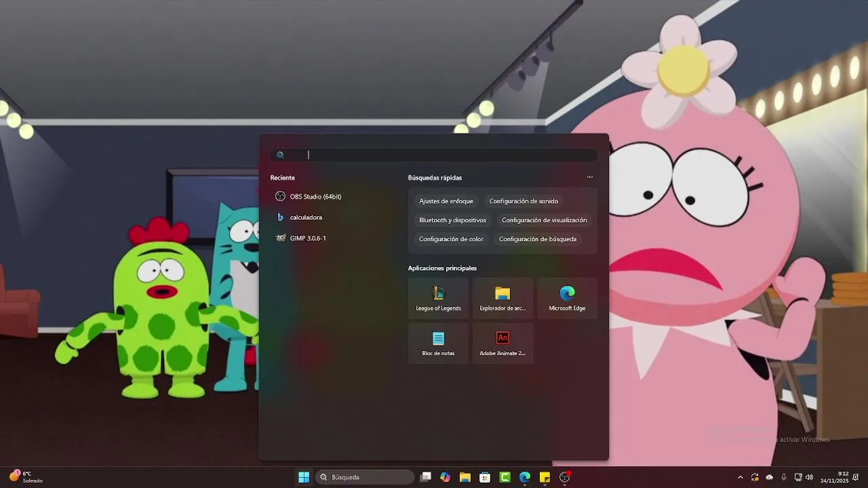Open weather widget showing 6°C Soleado
The image size is (868, 488).
26,477
